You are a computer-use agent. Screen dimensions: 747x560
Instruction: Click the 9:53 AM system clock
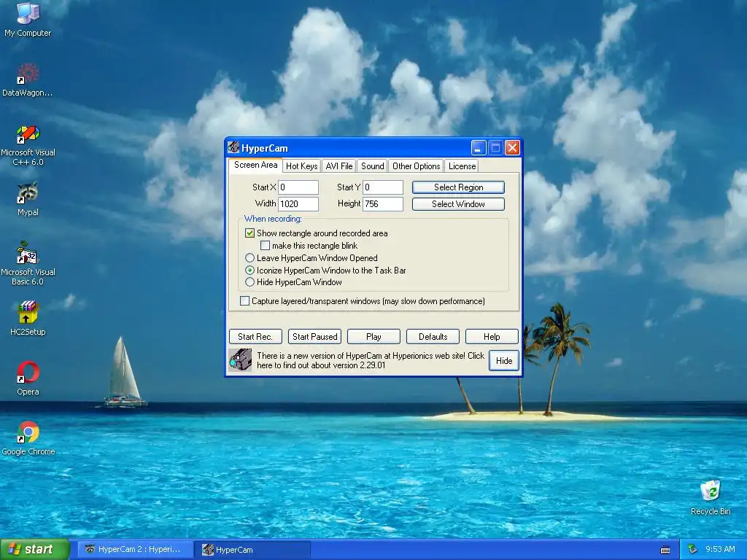[x=720, y=550]
